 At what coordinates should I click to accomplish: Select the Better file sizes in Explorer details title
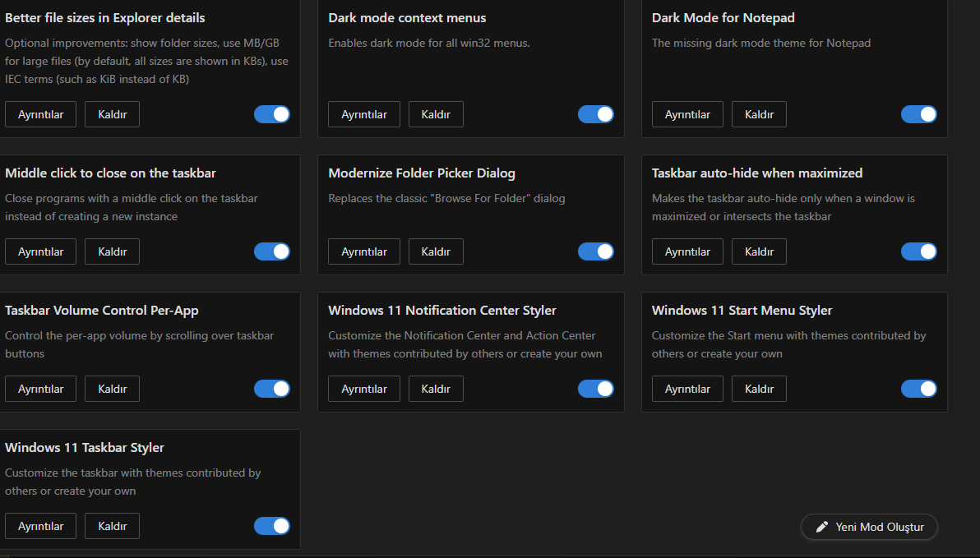tap(105, 18)
